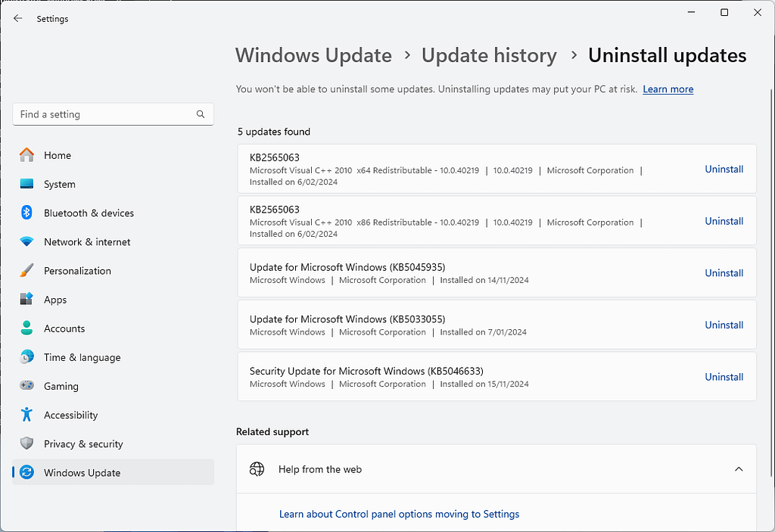Viewport: 775px width, 532px height.
Task: Click the Network & internet globe icon
Action: (x=28, y=241)
